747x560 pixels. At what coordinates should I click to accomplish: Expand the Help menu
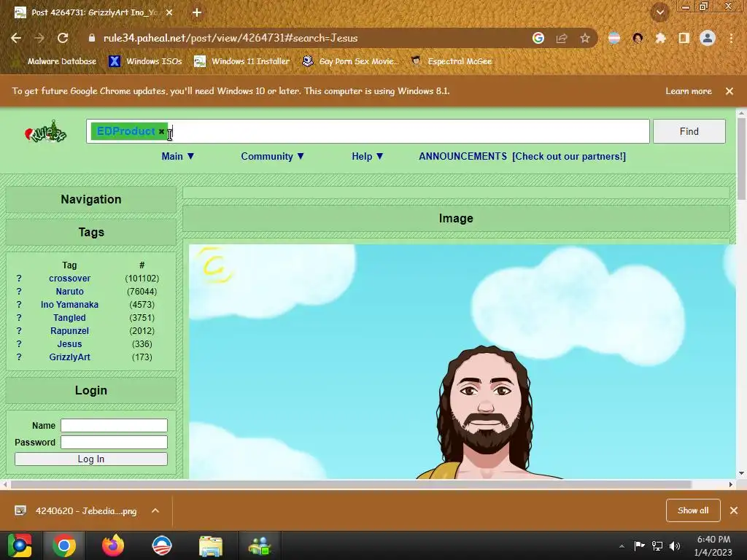[x=368, y=156]
